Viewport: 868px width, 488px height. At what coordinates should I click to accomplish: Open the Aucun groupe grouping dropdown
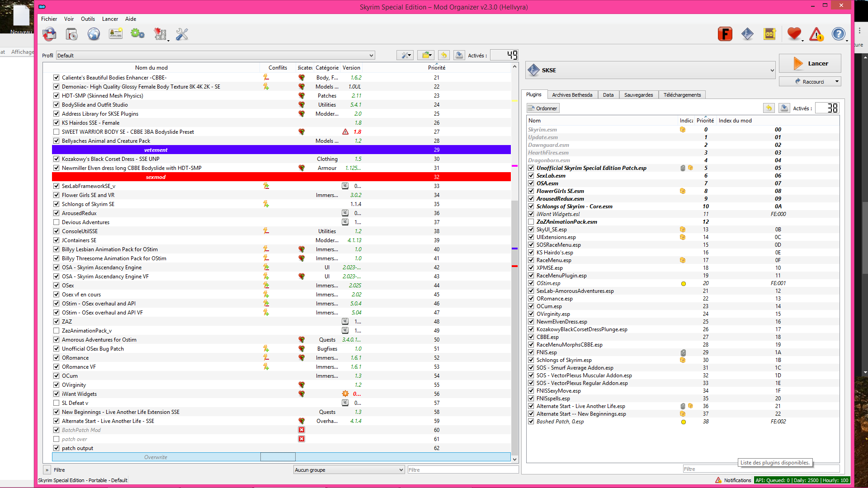[349, 470]
